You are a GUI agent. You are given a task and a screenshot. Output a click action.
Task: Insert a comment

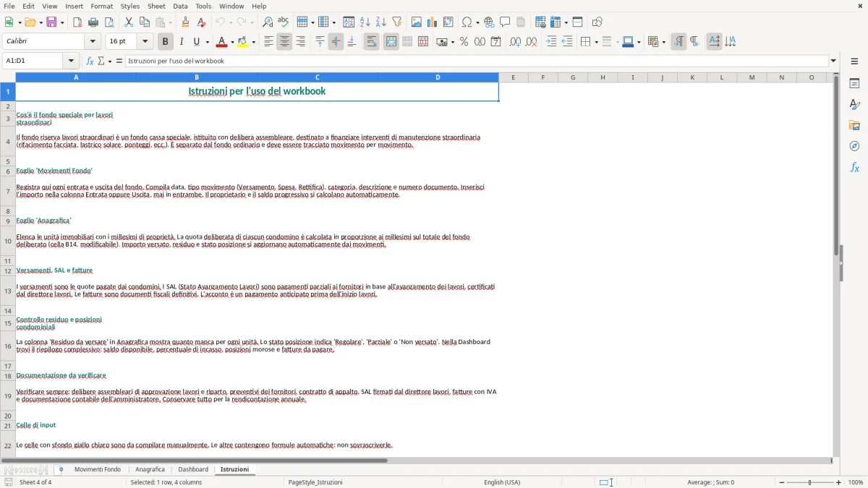coord(505,22)
